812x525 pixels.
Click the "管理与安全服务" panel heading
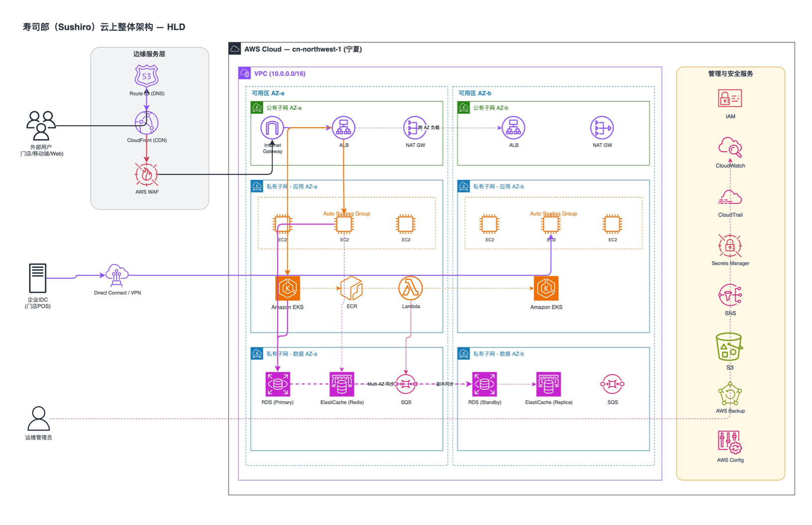[x=730, y=74]
